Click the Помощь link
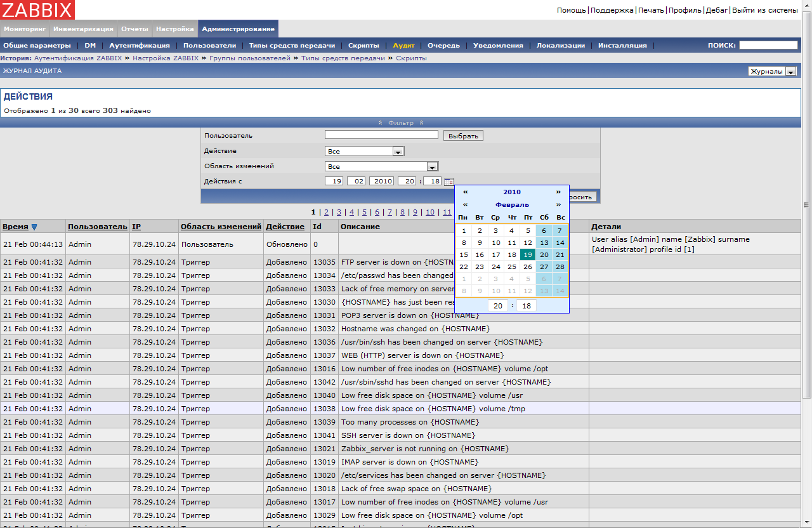Viewport: 812px width, 528px height. pyautogui.click(x=572, y=10)
